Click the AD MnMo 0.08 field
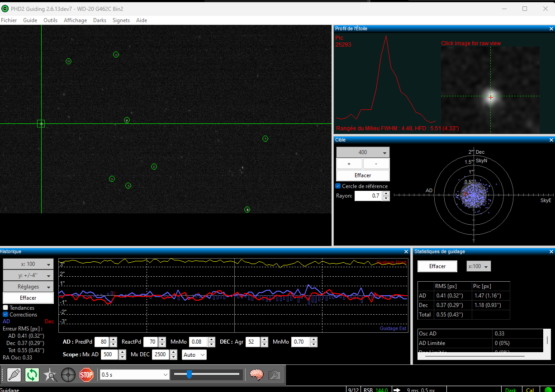555x392 pixels. (198, 342)
